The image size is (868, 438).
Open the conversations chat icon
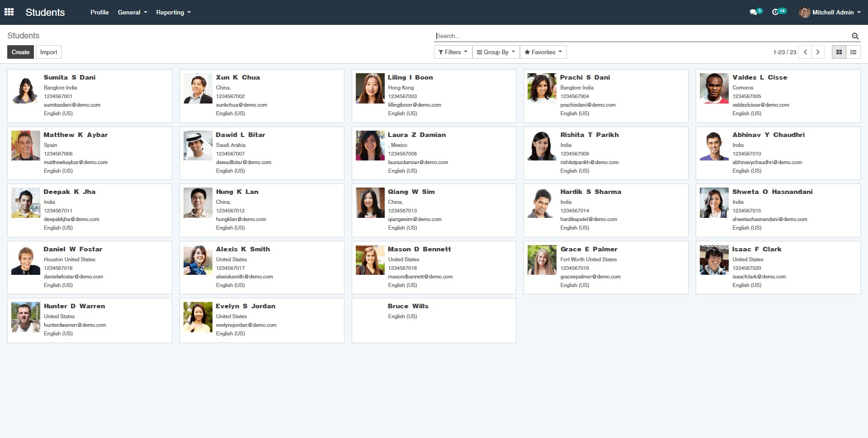pos(753,12)
